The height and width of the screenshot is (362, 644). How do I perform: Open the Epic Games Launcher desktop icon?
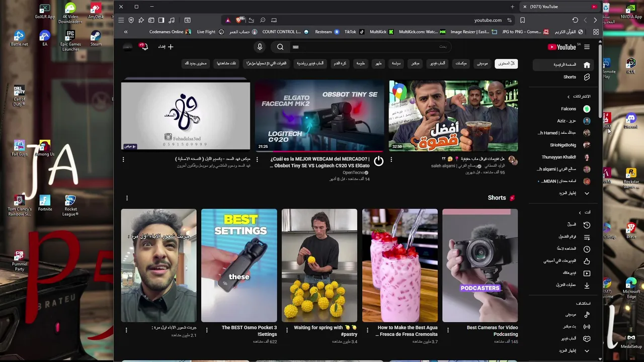click(70, 40)
